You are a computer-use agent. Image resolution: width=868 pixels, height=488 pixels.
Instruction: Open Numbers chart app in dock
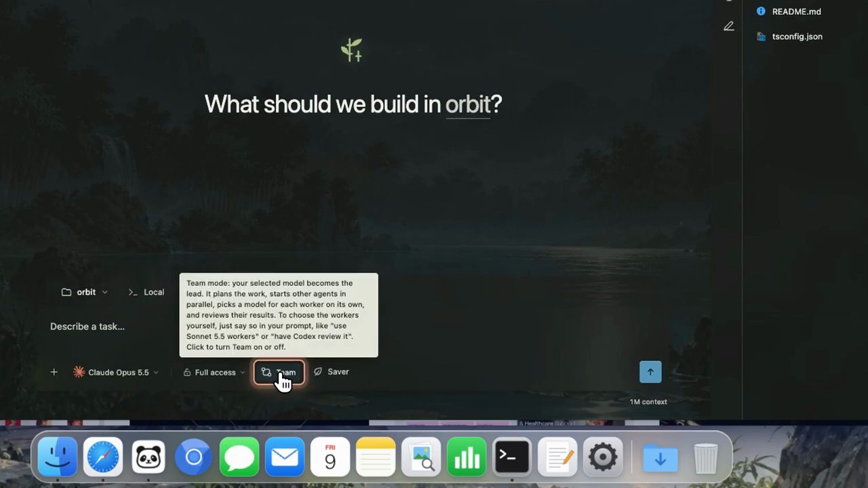pyautogui.click(x=467, y=457)
